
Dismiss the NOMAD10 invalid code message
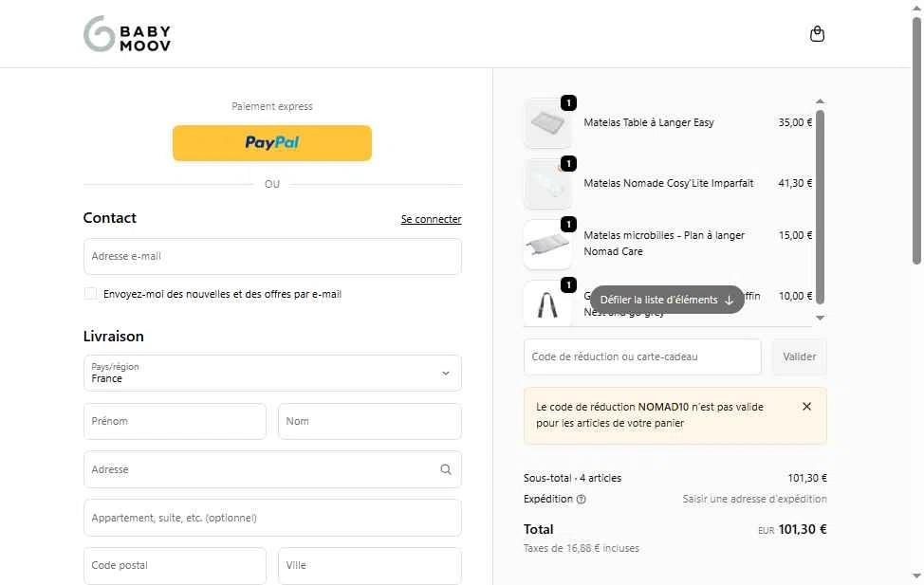click(x=806, y=407)
